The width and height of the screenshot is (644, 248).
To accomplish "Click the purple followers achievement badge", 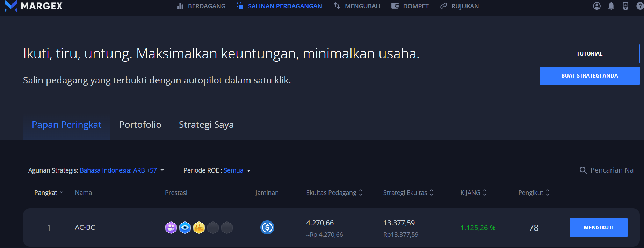I will point(171,228).
